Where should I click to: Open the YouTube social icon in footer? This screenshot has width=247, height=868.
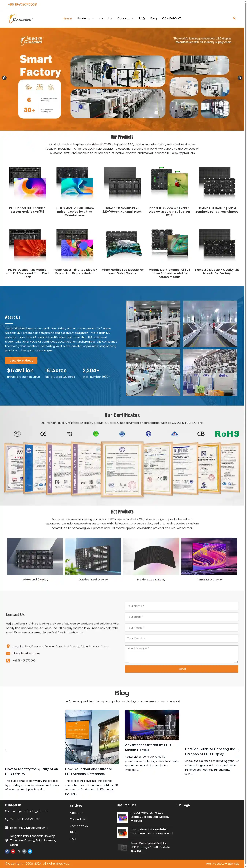click(x=13, y=851)
